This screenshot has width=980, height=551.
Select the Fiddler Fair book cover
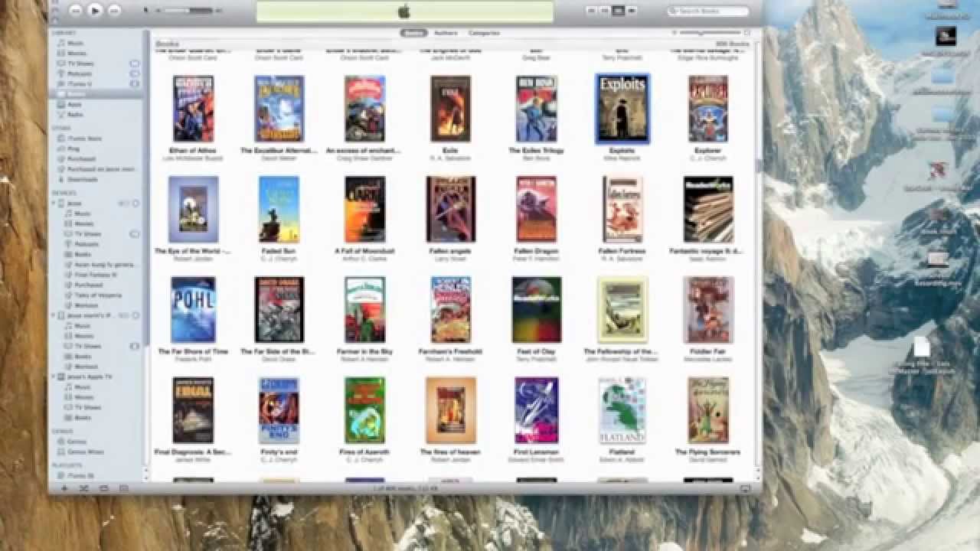pos(708,310)
